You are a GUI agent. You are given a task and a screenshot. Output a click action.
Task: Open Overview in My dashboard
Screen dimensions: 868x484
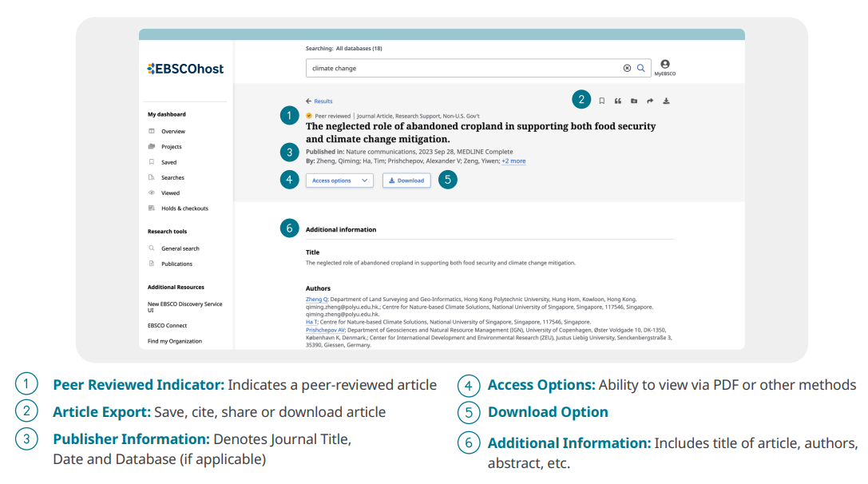pyautogui.click(x=173, y=131)
